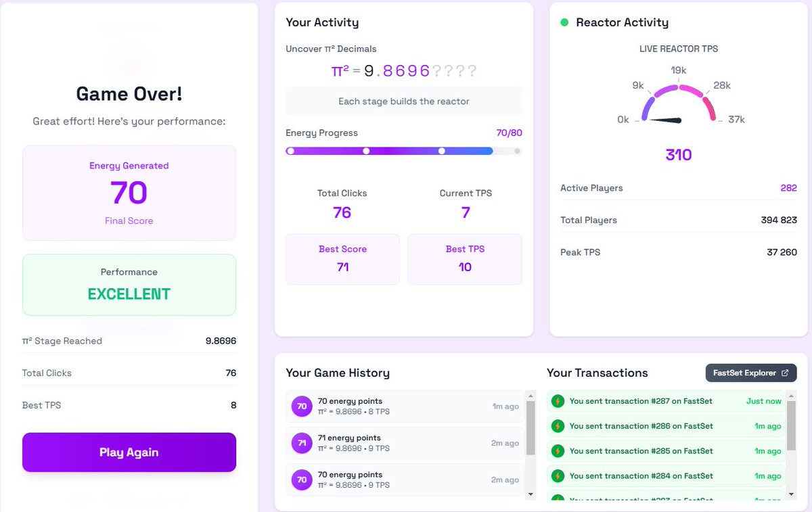Image resolution: width=812 pixels, height=512 pixels.
Task: Open the FastSet Explorer link
Action: (x=751, y=373)
